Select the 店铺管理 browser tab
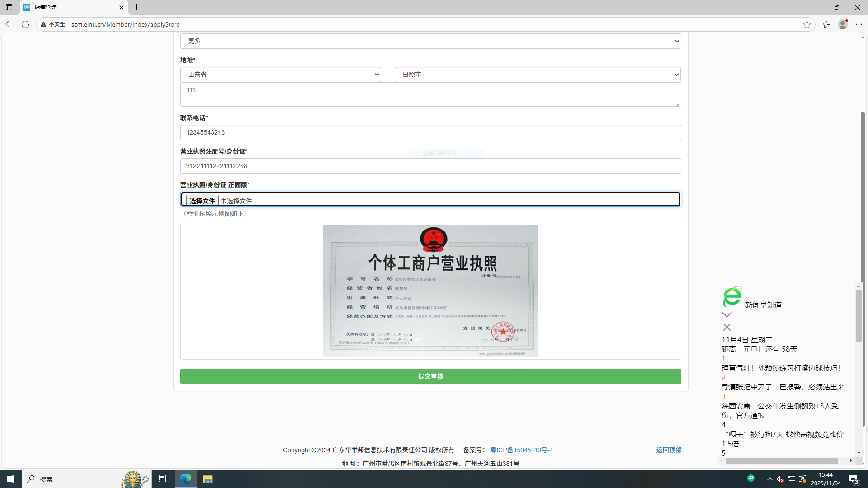Image resolution: width=868 pixels, height=488 pixels. [x=68, y=7]
